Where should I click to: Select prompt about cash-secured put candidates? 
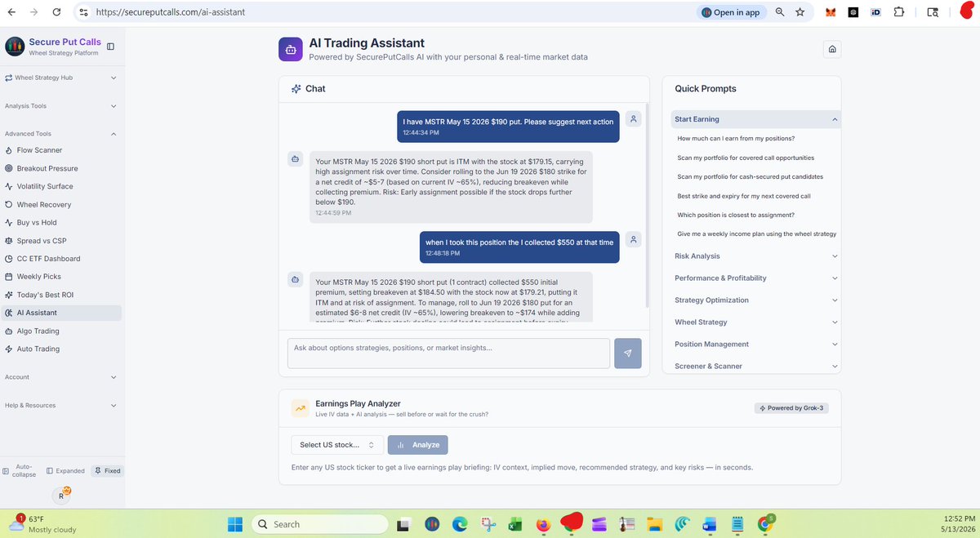[x=751, y=176]
